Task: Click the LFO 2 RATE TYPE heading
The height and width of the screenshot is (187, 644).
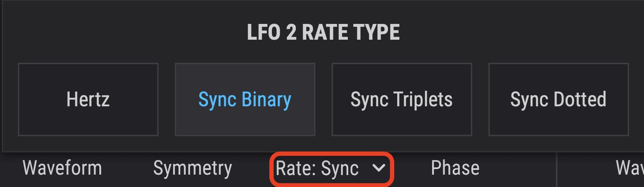Action: (323, 33)
